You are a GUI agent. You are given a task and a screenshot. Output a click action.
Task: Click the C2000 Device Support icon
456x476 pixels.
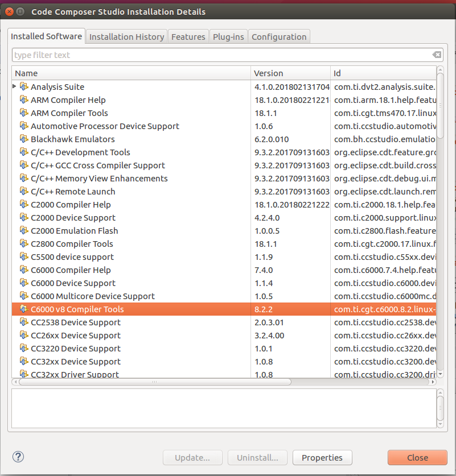[24, 217]
